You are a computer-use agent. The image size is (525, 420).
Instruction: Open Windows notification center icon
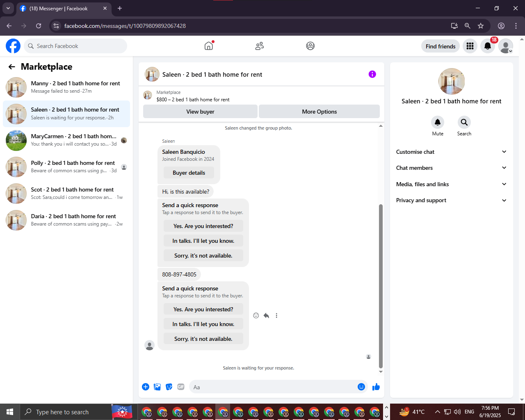[511, 412]
